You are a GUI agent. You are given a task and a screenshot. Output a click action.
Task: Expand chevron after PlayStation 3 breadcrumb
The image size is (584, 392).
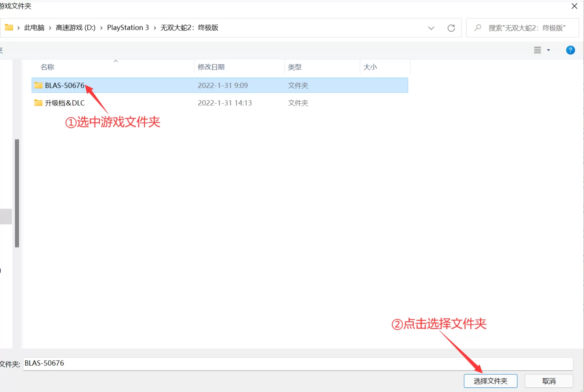(155, 28)
